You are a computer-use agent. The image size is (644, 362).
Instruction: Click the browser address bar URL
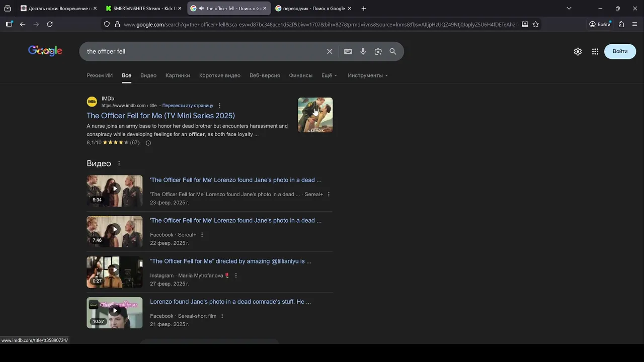coord(320,24)
